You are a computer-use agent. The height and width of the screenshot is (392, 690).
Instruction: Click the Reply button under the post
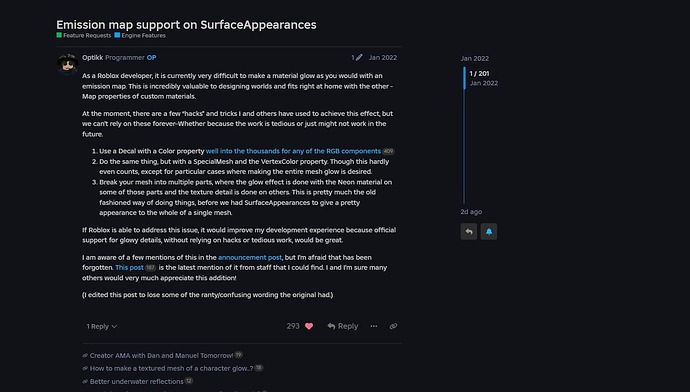(343, 326)
